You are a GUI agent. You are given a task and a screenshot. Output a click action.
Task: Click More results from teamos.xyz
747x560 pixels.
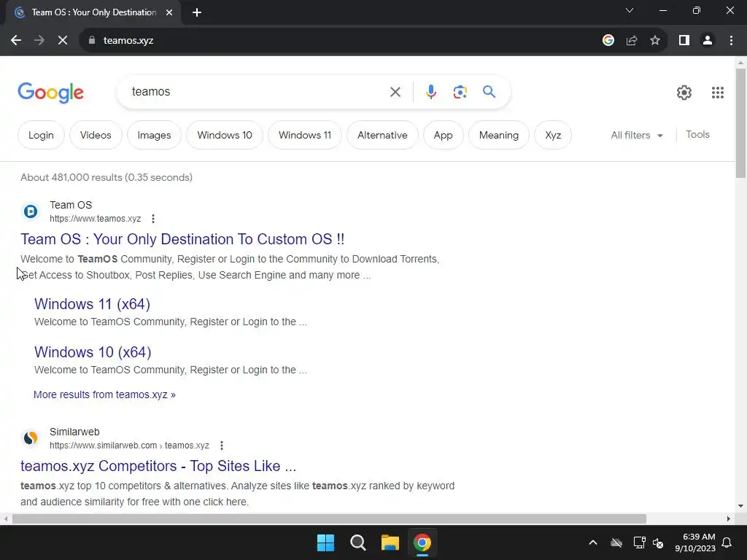[104, 394]
